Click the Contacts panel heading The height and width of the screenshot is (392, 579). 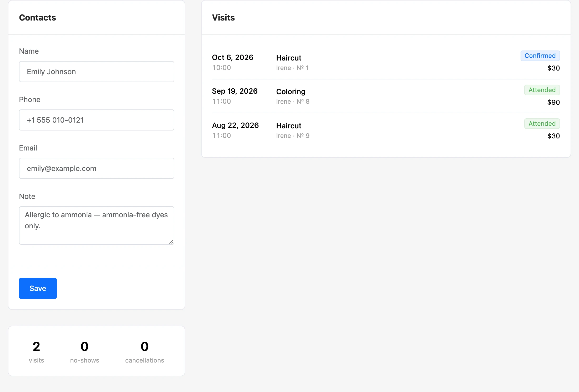pos(37,17)
